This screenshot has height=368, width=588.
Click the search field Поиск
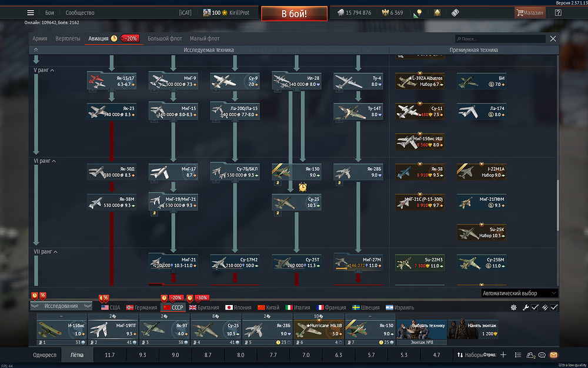point(500,39)
